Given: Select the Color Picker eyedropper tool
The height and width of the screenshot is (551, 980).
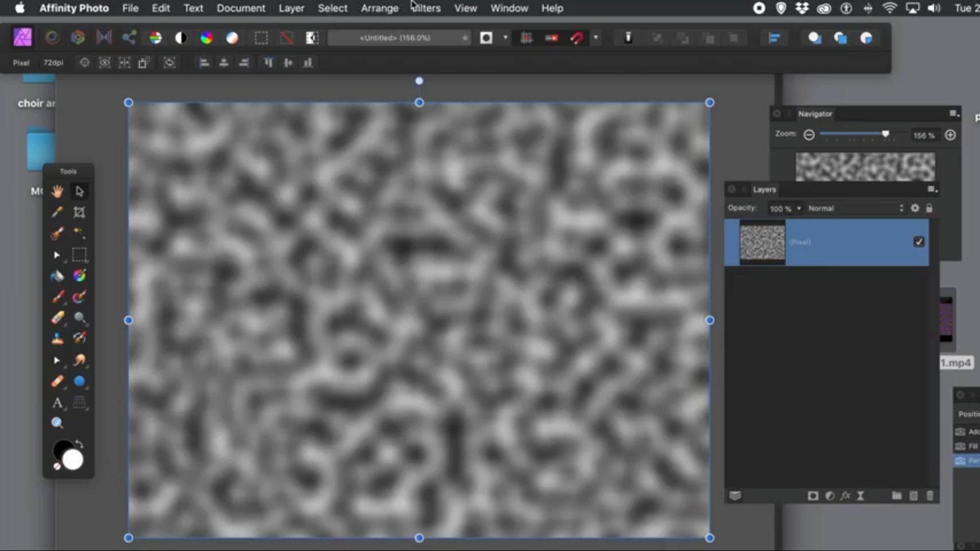Looking at the screenshot, I should pyautogui.click(x=57, y=212).
